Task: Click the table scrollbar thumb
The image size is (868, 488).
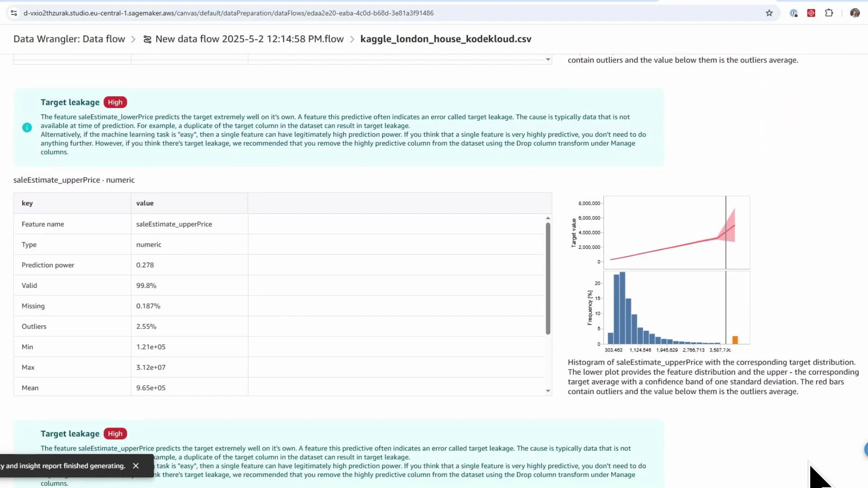Action: click(x=548, y=278)
